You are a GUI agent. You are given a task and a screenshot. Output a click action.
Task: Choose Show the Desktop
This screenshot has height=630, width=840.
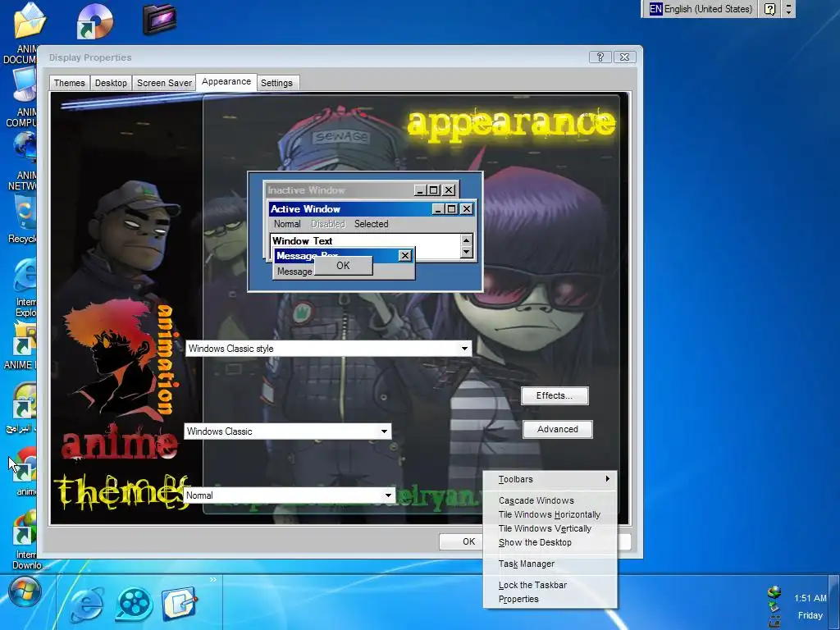pos(550,542)
